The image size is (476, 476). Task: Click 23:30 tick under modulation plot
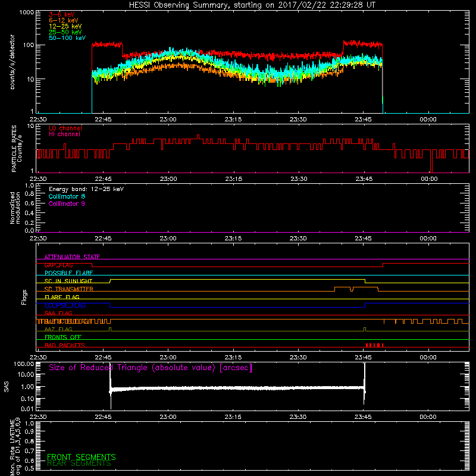coord(298,239)
